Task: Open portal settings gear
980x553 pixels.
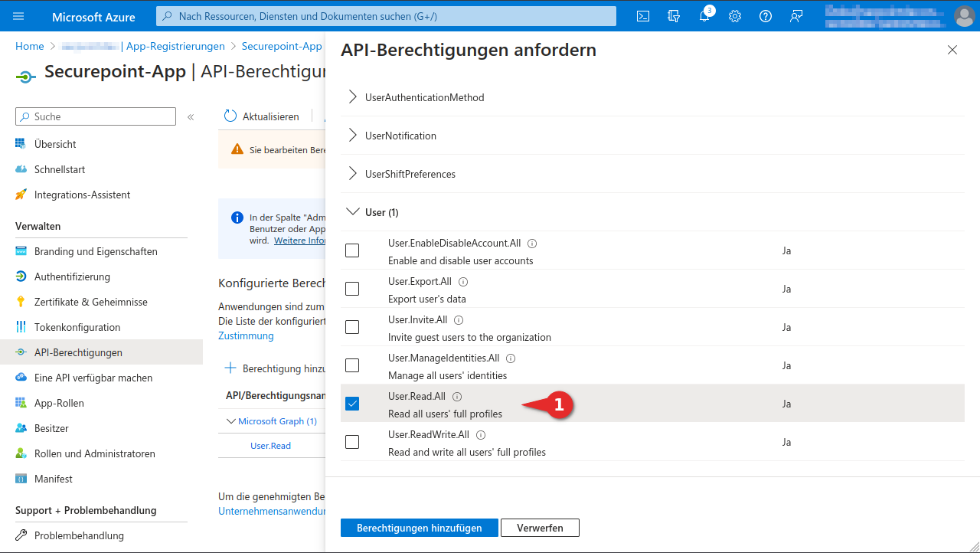Action: tap(735, 16)
